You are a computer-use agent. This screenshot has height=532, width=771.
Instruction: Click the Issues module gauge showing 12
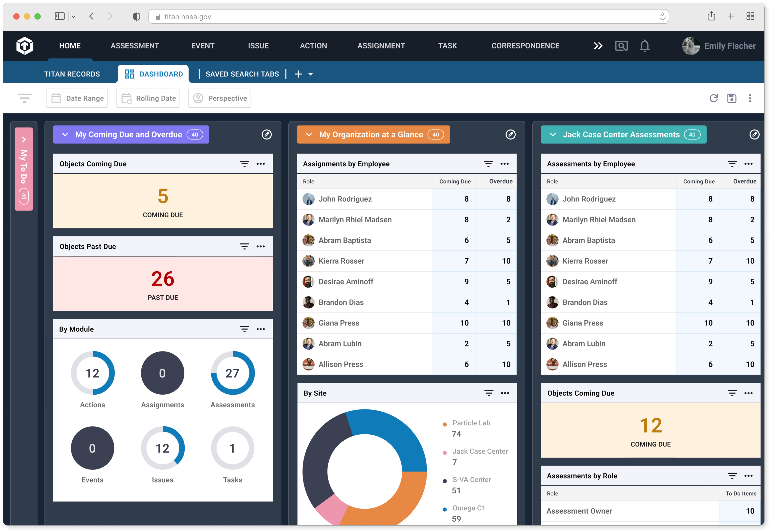[x=163, y=448]
